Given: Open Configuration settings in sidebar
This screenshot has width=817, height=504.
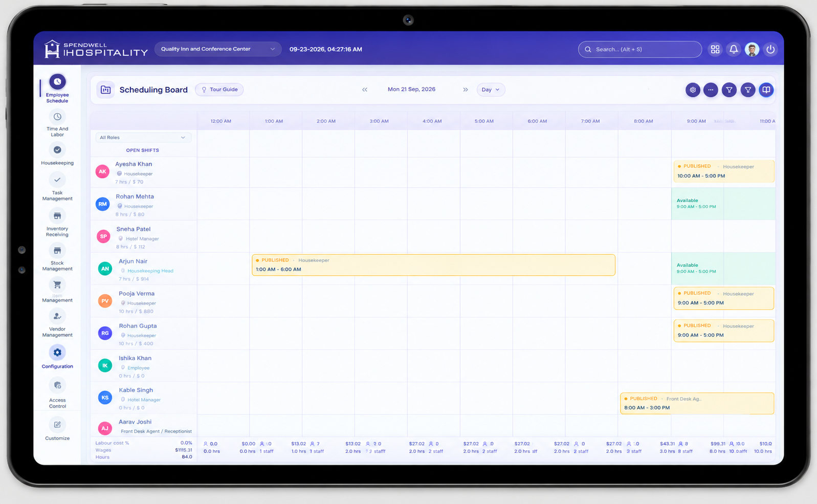Looking at the screenshot, I should pos(57,357).
